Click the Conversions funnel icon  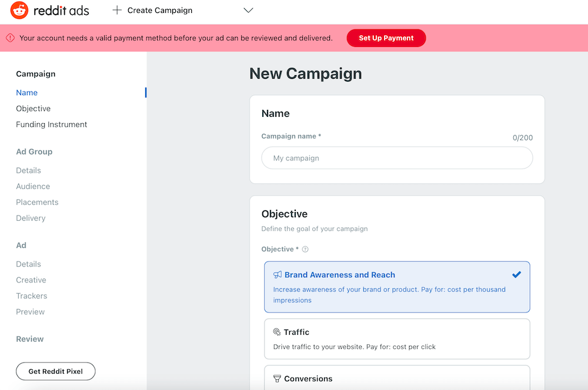coord(277,379)
